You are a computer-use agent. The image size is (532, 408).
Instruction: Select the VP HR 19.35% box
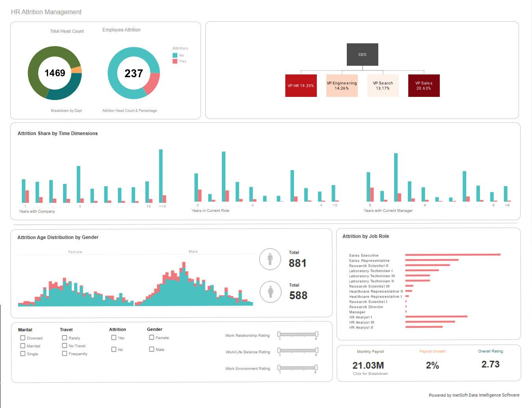click(x=301, y=85)
